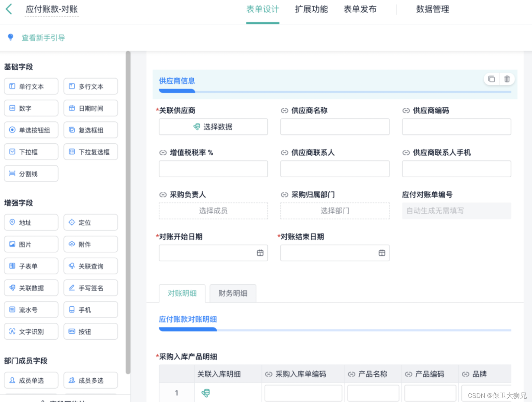This screenshot has width=532, height=402.
Task: Add a 复选框组 field
Action: click(x=91, y=130)
